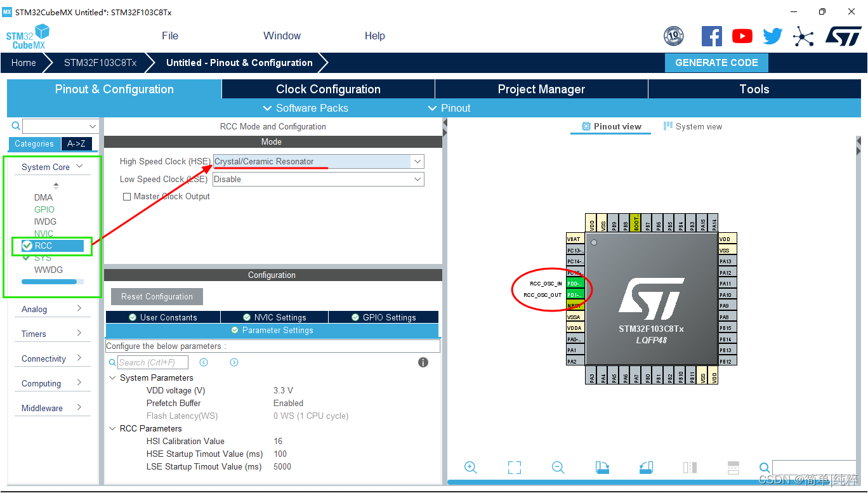Zoom in on the pinout view
868x493 pixels.
pyautogui.click(x=471, y=468)
